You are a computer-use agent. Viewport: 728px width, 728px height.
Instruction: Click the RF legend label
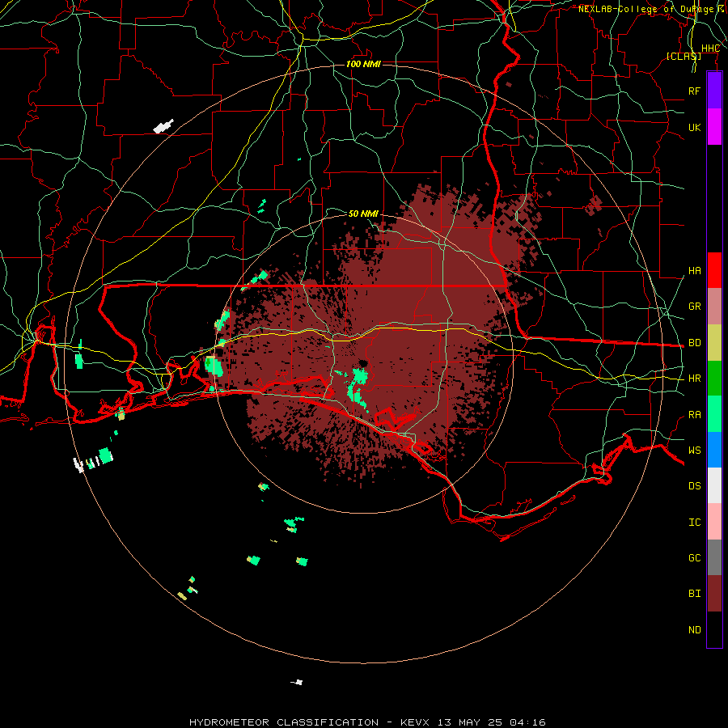tap(694, 91)
